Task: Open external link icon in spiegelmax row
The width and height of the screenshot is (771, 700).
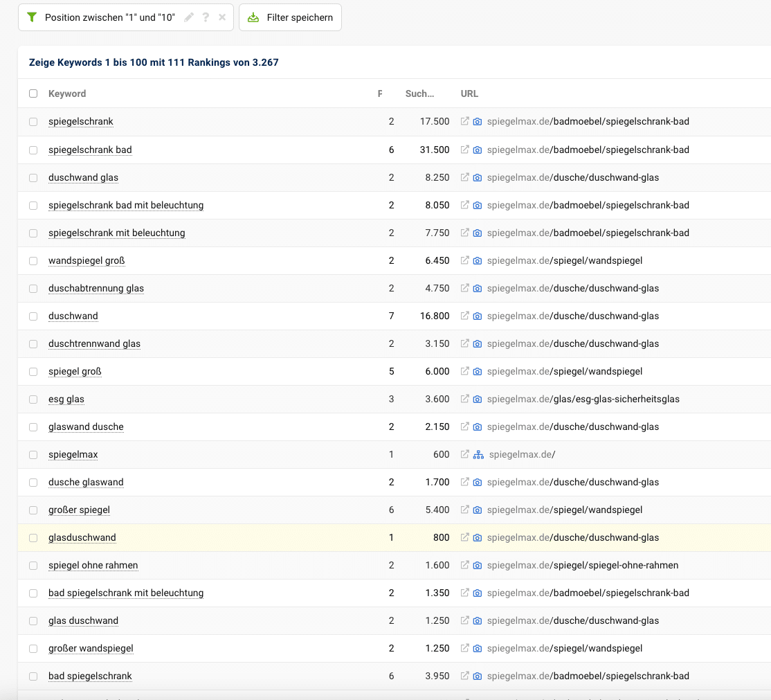Action: coord(464,454)
